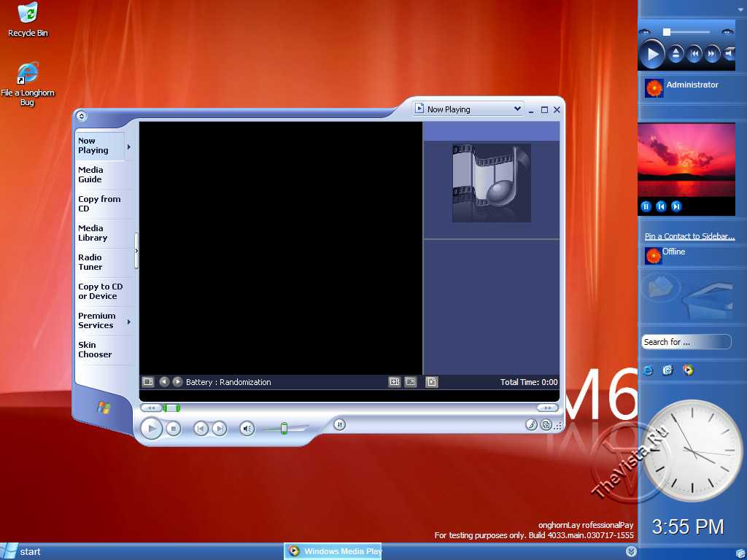This screenshot has height=560, width=747.
Task: Toggle the playlist pane icon
Action: 432,382
